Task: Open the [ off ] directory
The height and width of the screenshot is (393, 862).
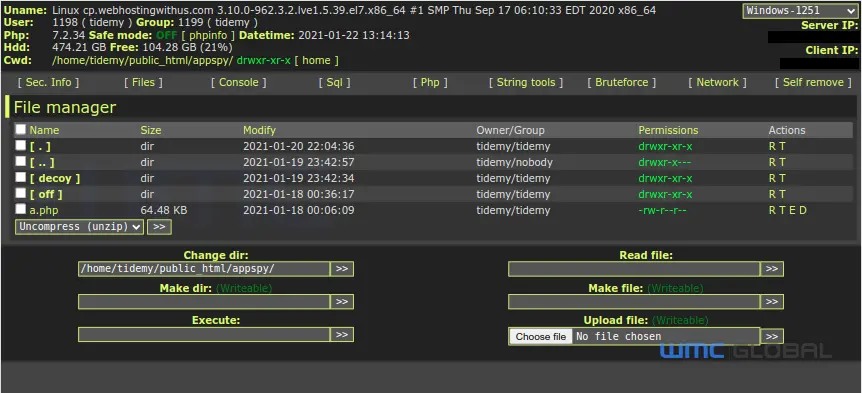Action: [x=46, y=195]
